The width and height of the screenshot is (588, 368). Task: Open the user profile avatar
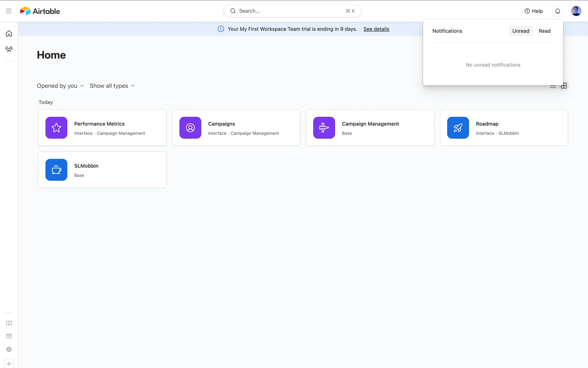point(576,11)
